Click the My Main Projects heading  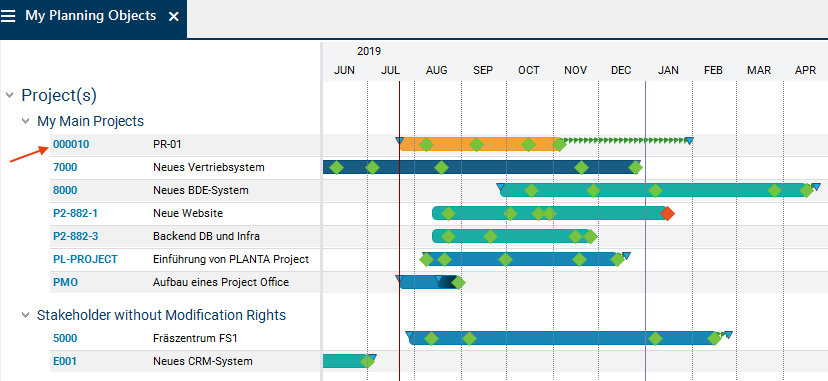tap(90, 121)
